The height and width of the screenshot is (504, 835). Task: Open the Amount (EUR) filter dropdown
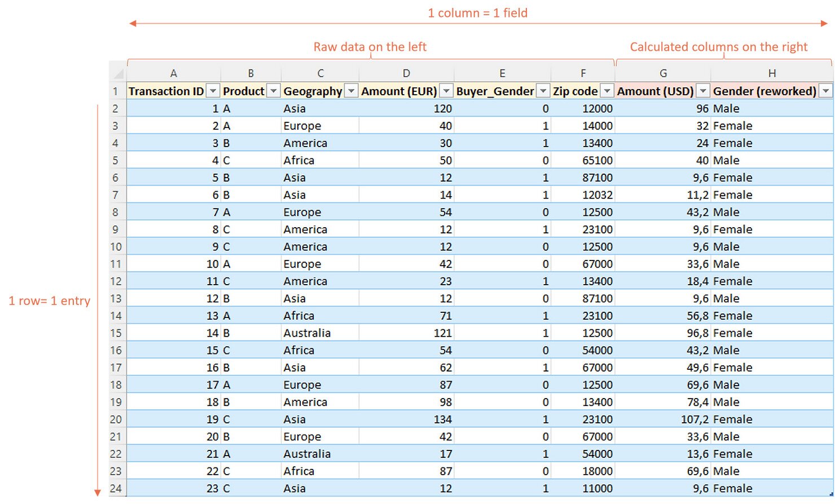[446, 91]
